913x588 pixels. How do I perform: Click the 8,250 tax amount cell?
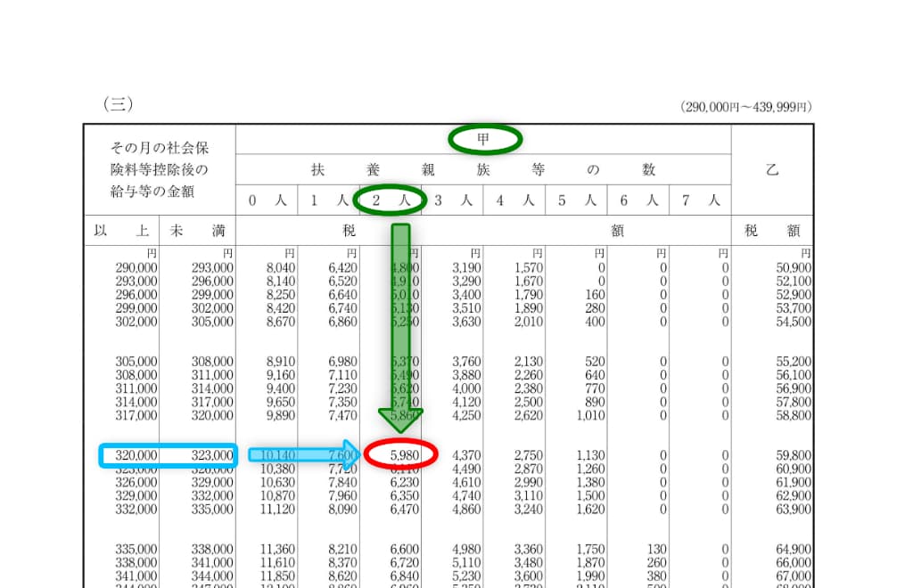(281, 295)
